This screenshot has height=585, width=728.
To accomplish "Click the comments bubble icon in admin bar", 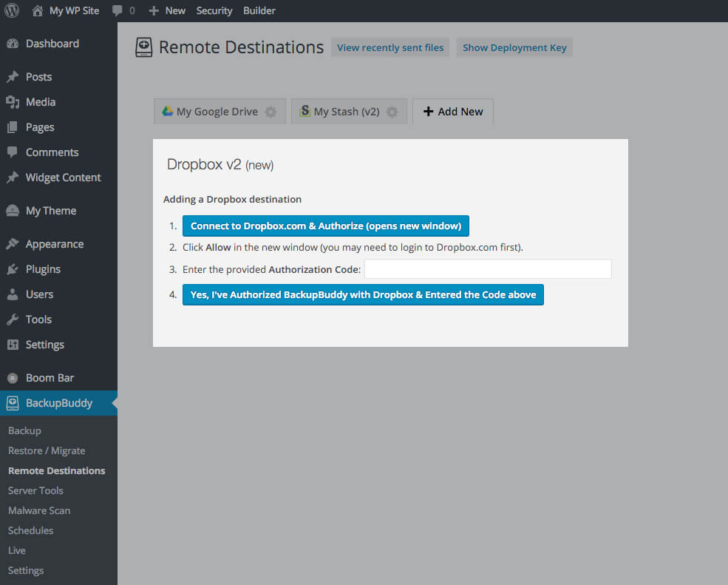I will [118, 10].
